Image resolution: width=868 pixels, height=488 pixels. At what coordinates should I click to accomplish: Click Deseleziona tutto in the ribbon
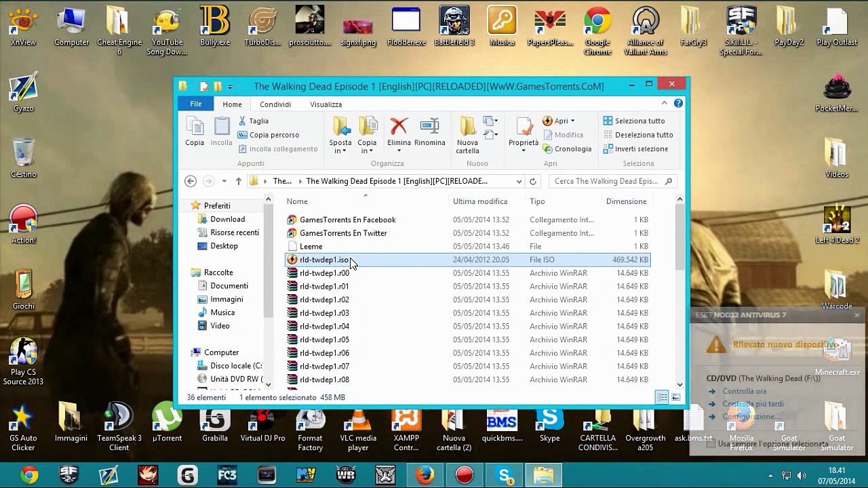click(x=638, y=135)
